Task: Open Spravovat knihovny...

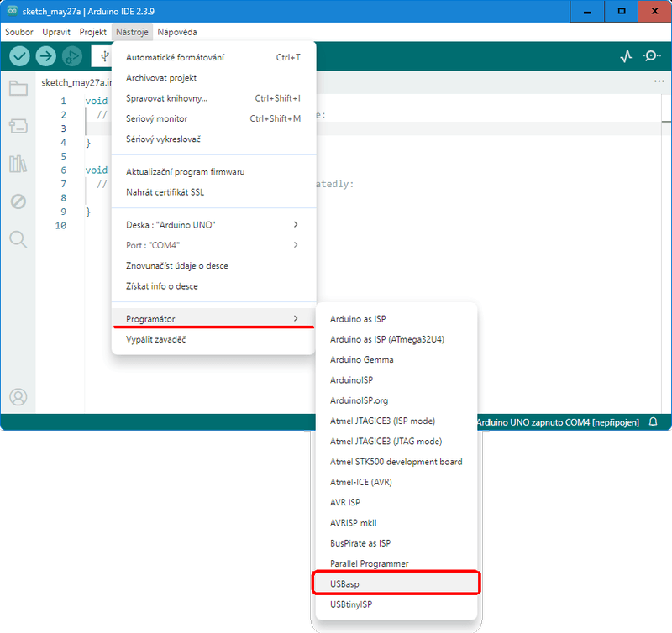Action: (213, 98)
